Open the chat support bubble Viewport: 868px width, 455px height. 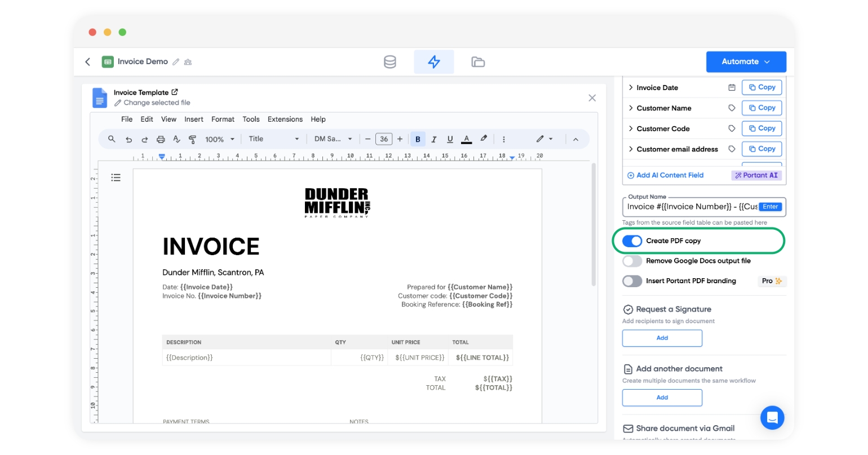click(x=772, y=418)
